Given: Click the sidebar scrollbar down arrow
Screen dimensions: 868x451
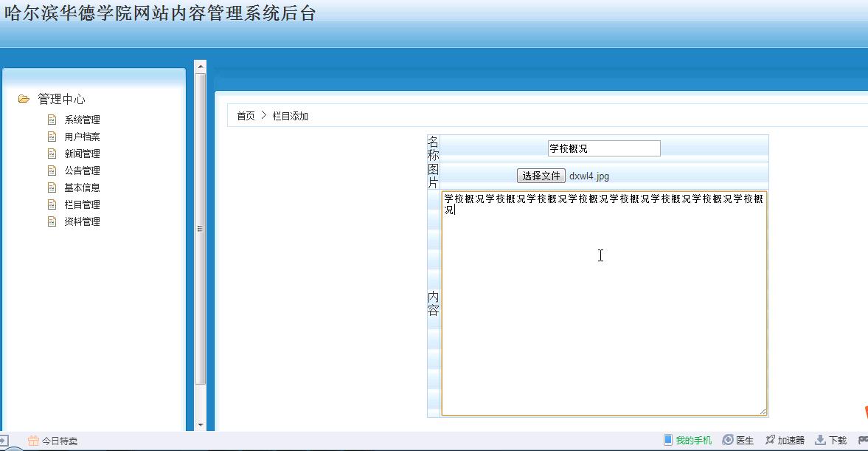Looking at the screenshot, I should 201,425.
